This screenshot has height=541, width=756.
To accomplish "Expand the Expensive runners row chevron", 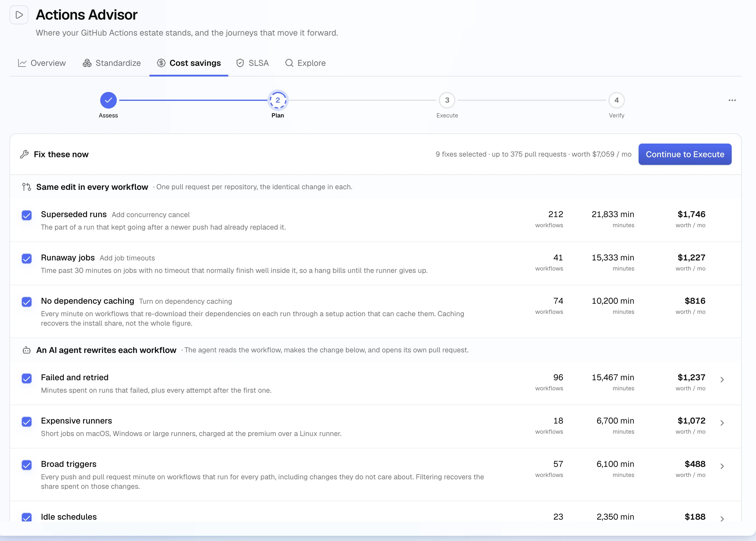I will (x=722, y=423).
